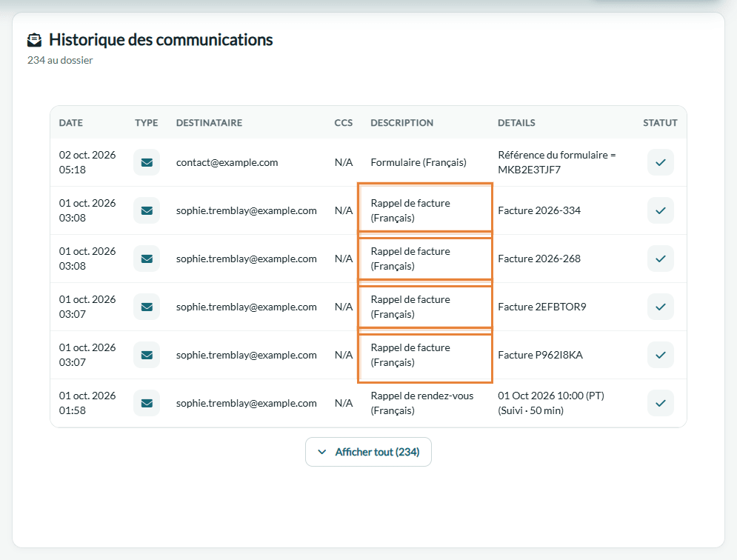This screenshot has height=560, width=737.
Task: Click Référence du formulaire = MKB2E3TJF7 details
Action: pos(556,162)
